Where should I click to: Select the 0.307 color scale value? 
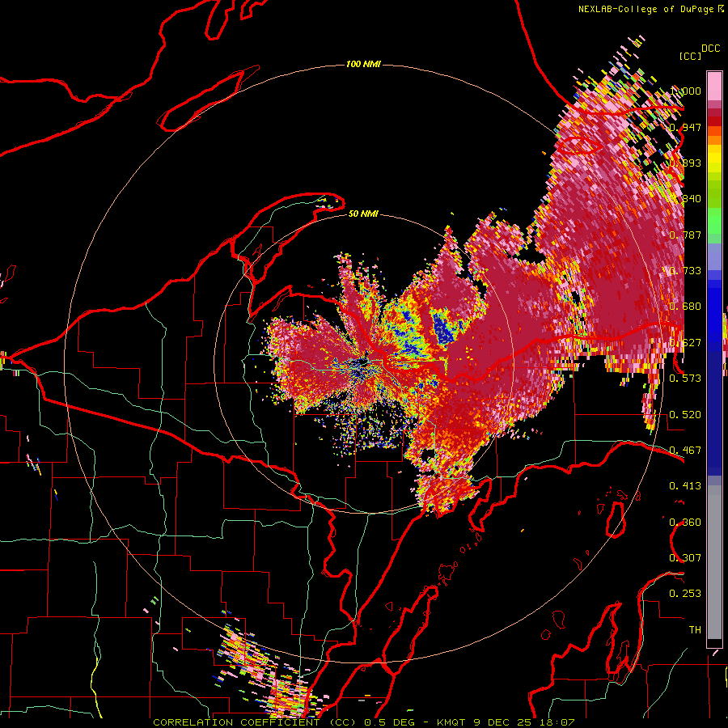point(685,558)
